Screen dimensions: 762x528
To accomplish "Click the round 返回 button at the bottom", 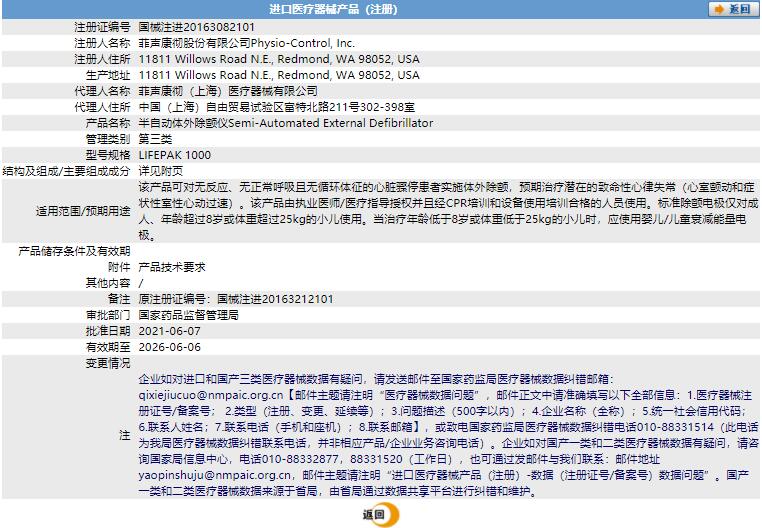I will pos(381,515).
